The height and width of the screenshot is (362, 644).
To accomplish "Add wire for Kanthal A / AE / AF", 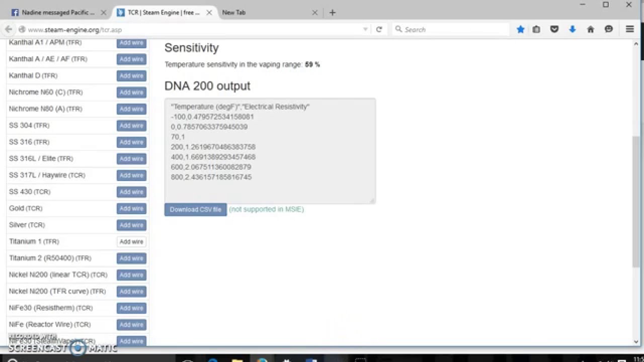I will coord(131,59).
